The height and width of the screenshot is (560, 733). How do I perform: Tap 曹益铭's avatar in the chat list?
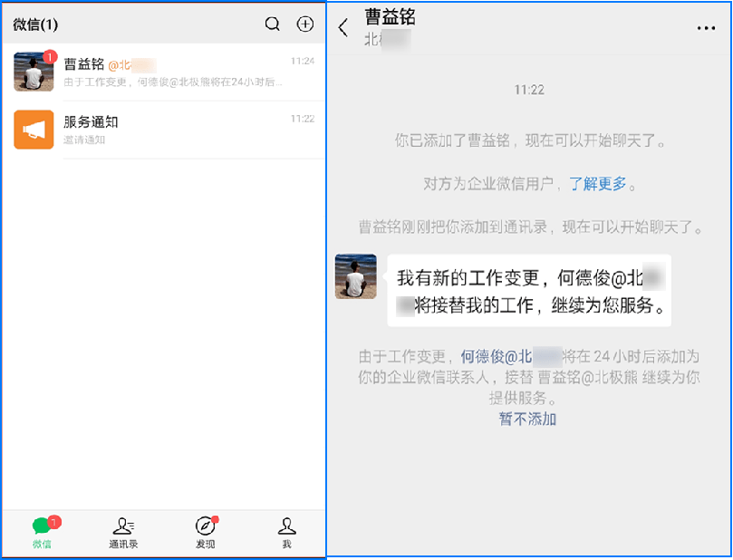(x=34, y=72)
